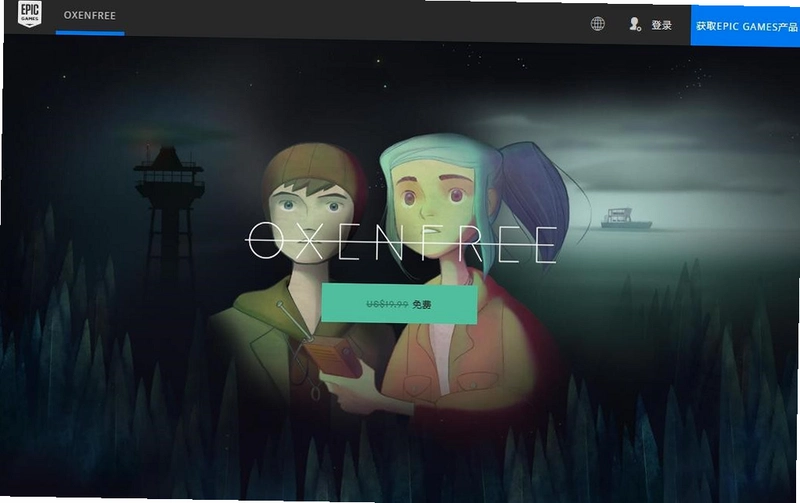This screenshot has height=503, width=800.
Task: Click the 获取EPIC GAMES产品 button
Action: 745,26
